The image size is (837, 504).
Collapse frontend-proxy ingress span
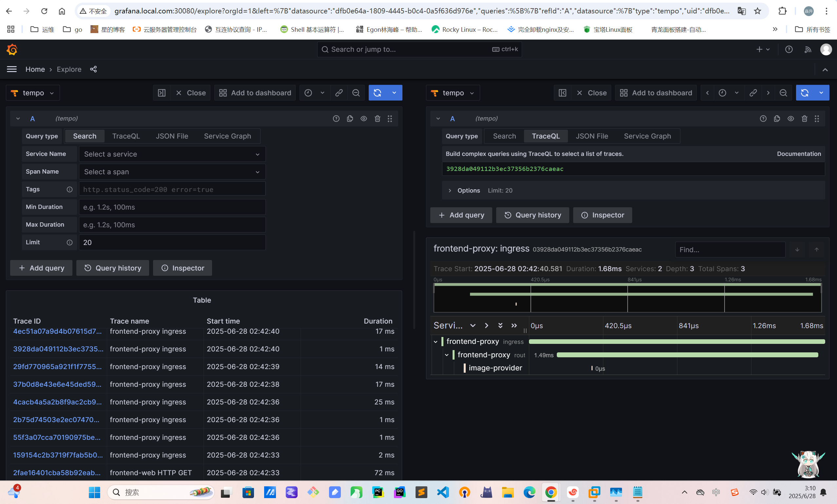pyautogui.click(x=436, y=342)
